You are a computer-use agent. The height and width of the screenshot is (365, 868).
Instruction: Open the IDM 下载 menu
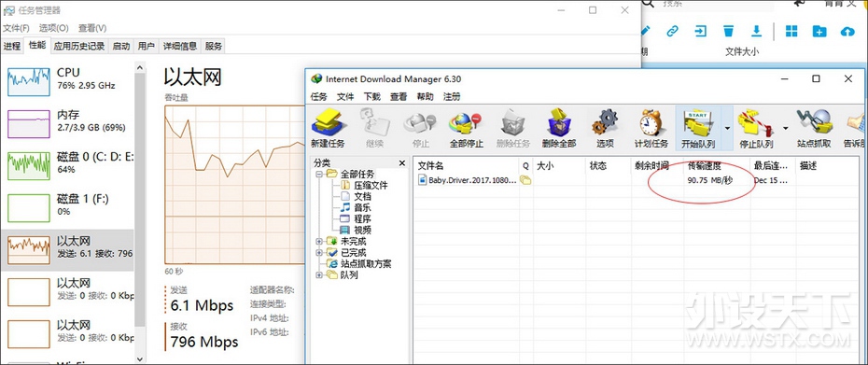coord(372,96)
